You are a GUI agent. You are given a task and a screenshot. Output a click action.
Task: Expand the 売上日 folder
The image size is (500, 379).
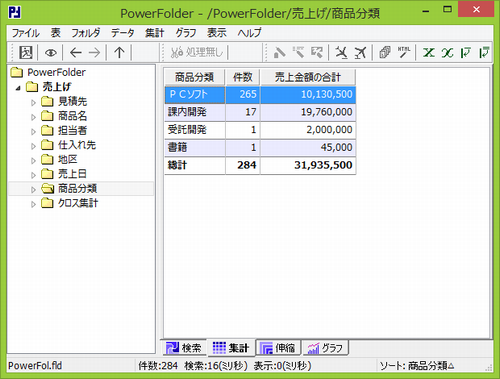point(33,175)
